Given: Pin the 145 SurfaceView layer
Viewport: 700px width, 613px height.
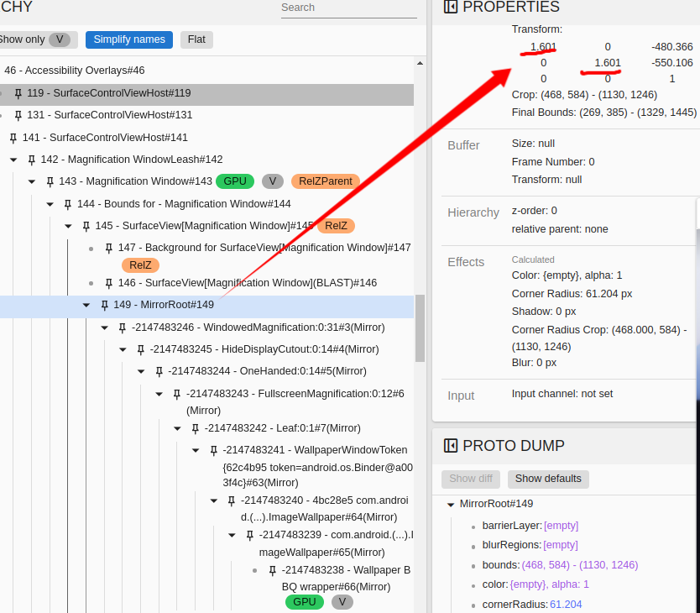Looking at the screenshot, I should [86, 226].
